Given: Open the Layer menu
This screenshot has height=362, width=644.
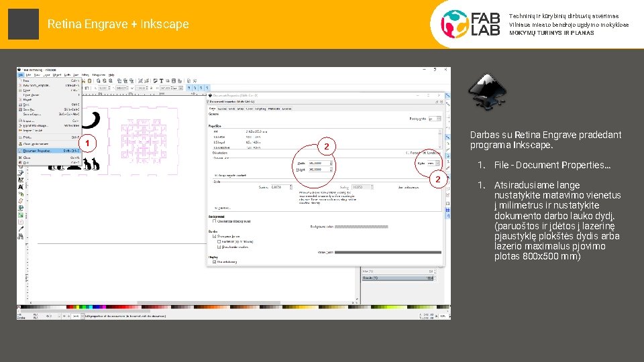Looking at the screenshot, I should pos(47,74).
